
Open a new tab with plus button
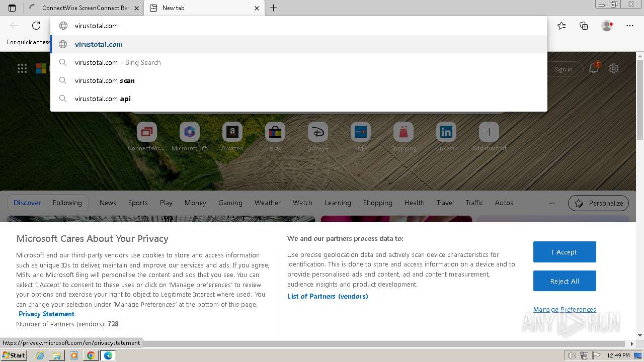pos(274,8)
